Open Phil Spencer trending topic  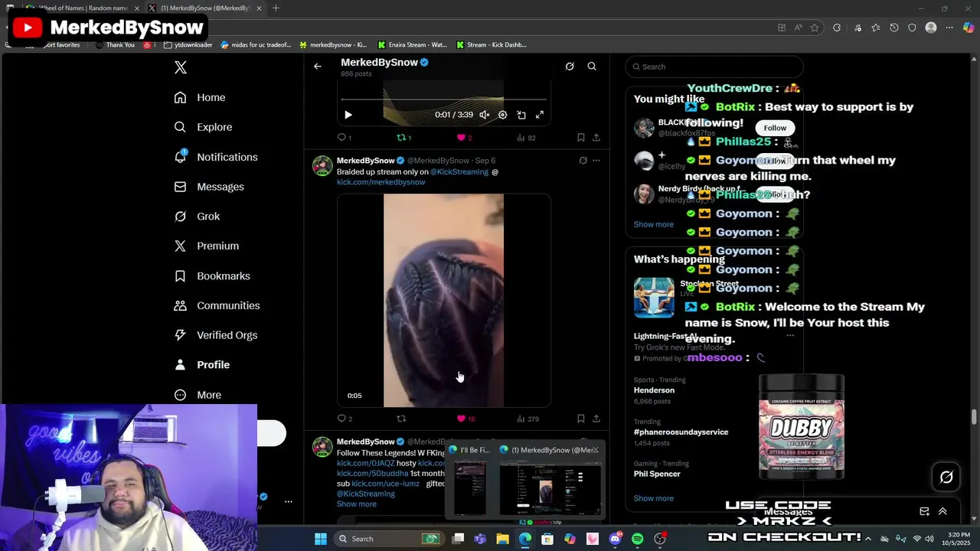pyautogui.click(x=657, y=474)
